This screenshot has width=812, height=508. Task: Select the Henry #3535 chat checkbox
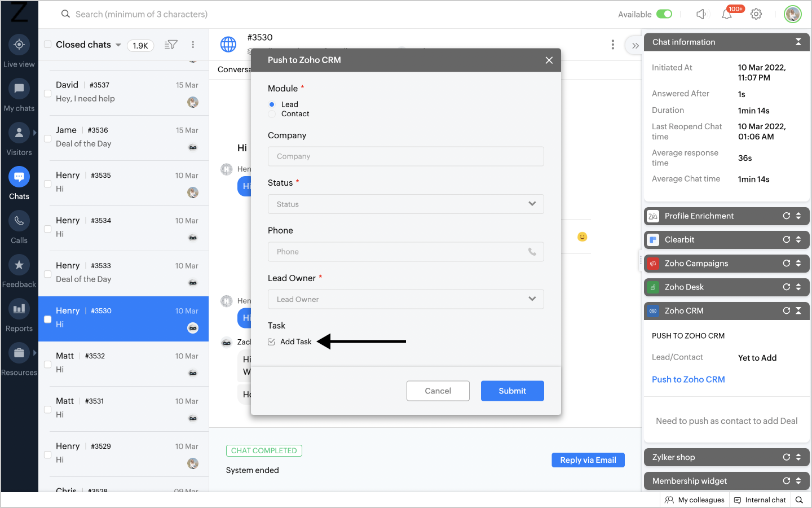[x=48, y=183]
